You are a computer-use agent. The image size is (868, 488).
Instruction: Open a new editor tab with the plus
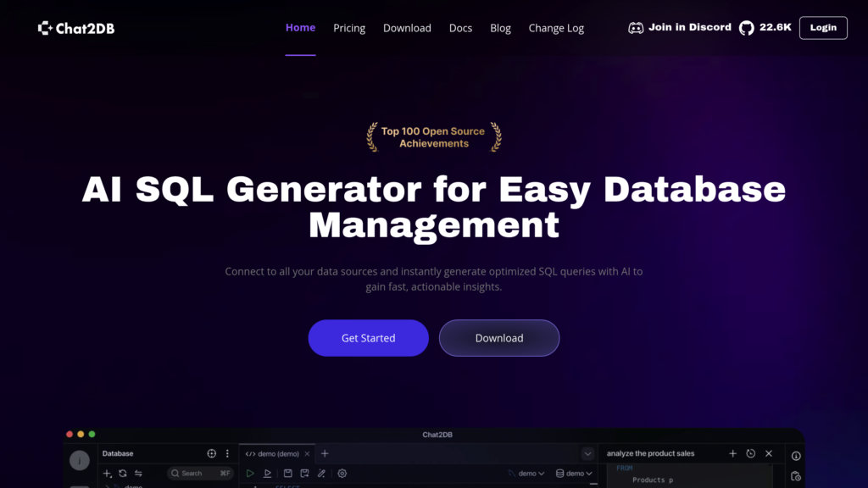pyautogui.click(x=325, y=454)
